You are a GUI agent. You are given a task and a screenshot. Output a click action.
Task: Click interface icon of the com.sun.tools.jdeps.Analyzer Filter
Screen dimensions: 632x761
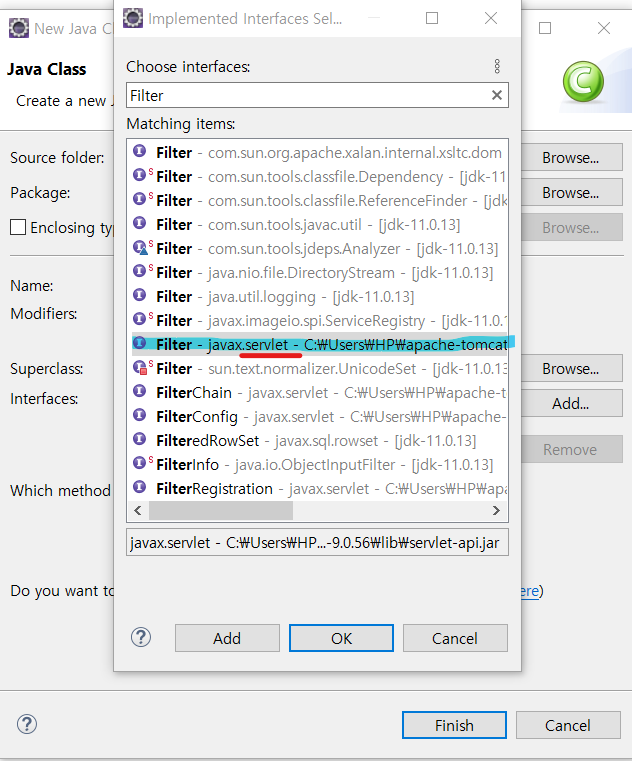[140, 248]
